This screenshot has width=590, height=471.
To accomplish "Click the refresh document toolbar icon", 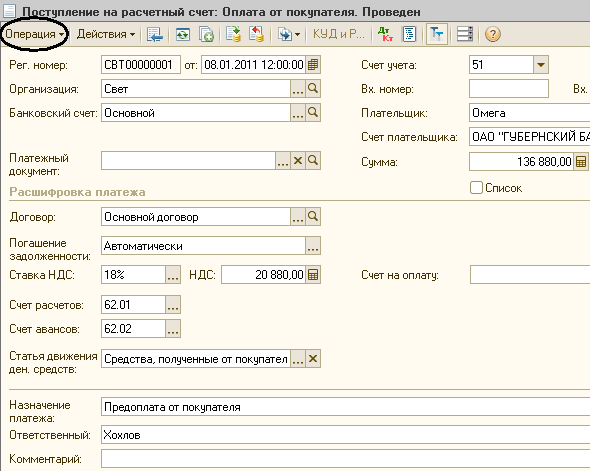I will (183, 34).
